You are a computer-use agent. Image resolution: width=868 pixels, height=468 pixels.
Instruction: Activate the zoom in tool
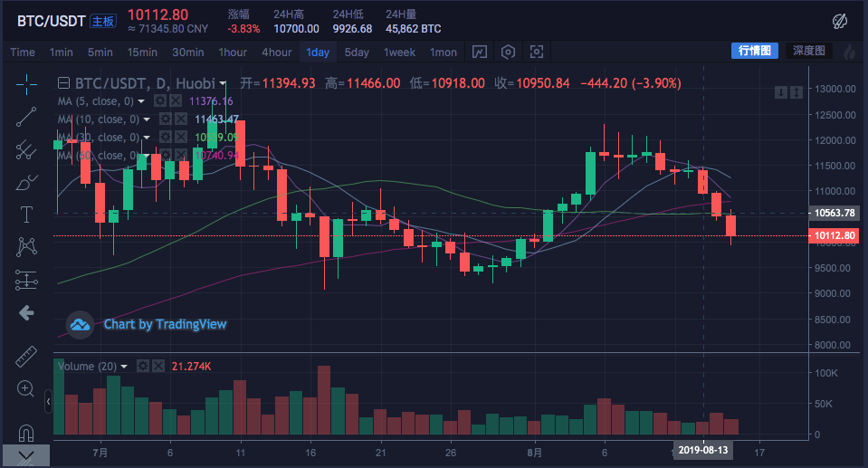26,388
